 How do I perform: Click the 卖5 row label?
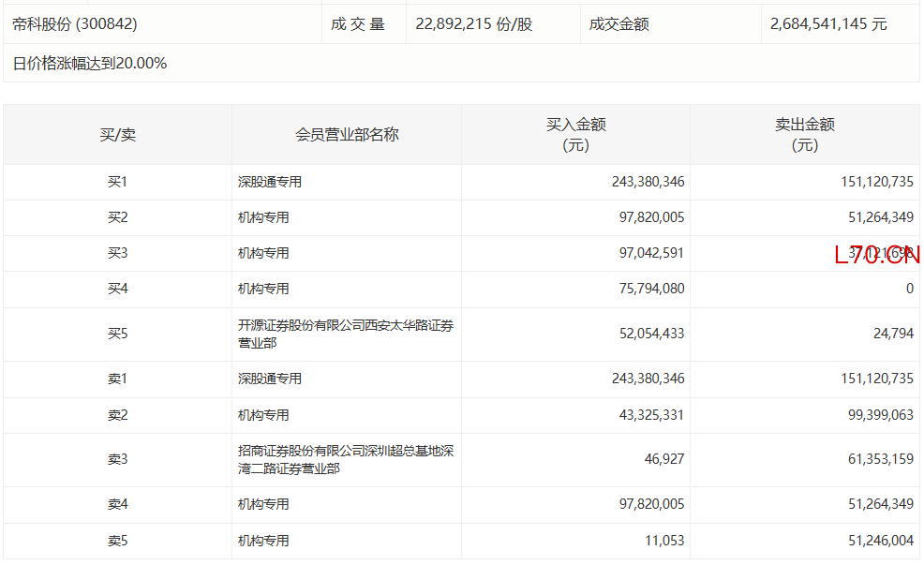(x=117, y=541)
